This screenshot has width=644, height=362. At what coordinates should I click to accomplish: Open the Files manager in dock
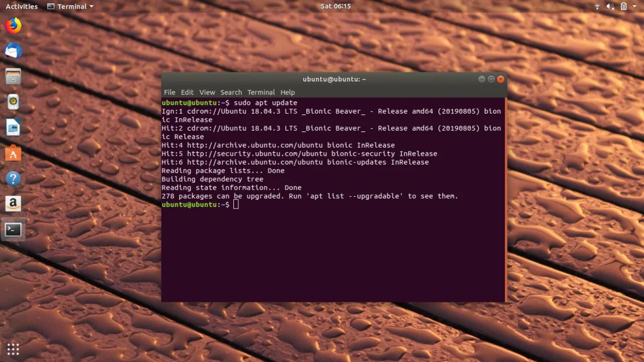click(13, 76)
